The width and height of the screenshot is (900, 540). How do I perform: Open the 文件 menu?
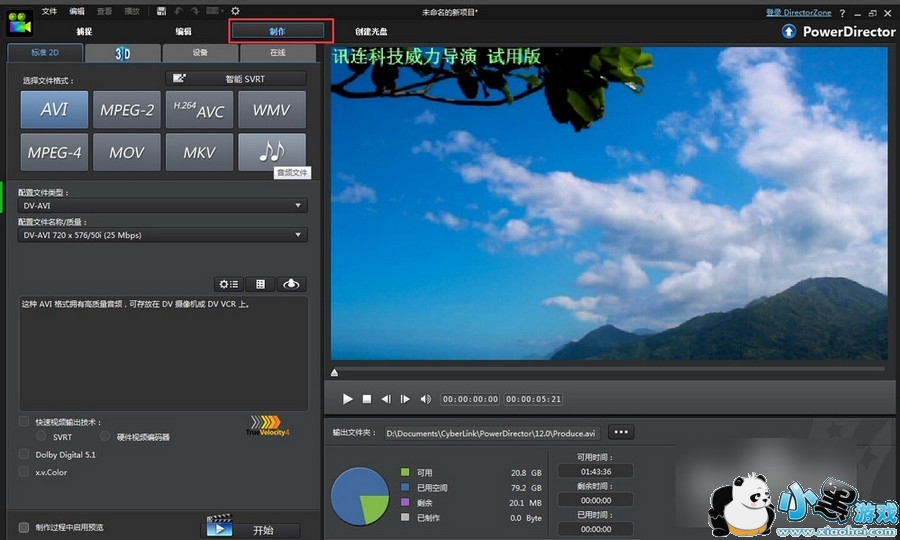(x=49, y=11)
